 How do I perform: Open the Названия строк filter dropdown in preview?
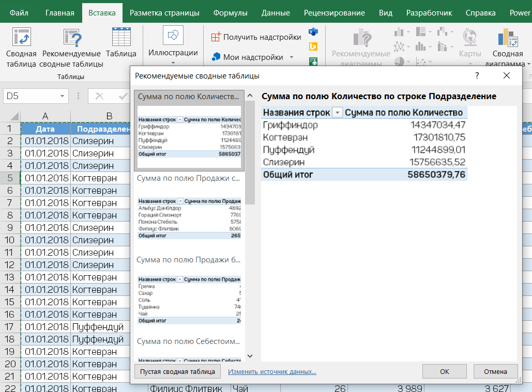(338, 113)
